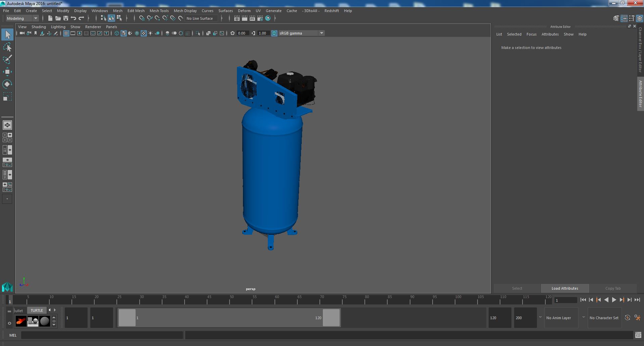Viewport: 644px width, 346px height.
Task: Redo the action with the Redo arrow
Action: (x=81, y=18)
